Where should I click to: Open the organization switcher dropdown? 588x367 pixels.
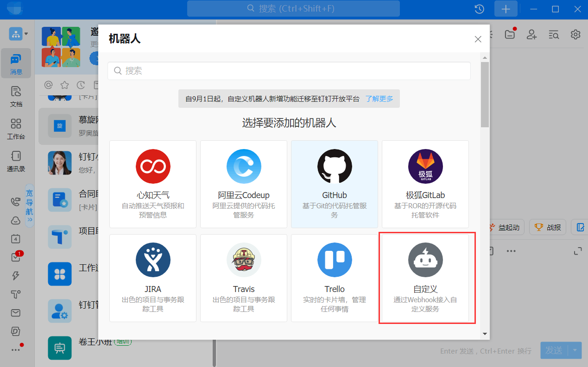[18, 34]
